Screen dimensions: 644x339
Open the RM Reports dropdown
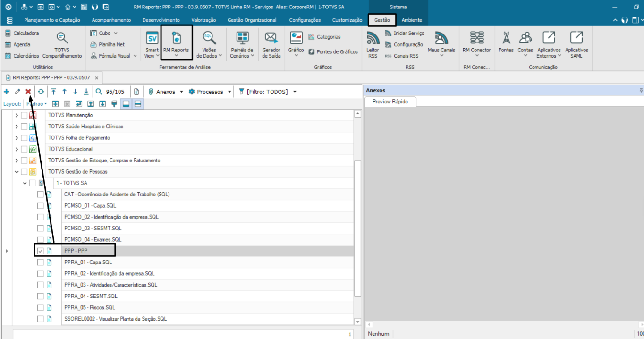click(176, 55)
